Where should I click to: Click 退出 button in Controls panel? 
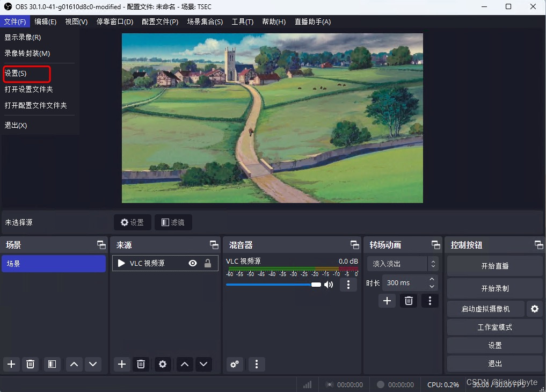(x=495, y=364)
